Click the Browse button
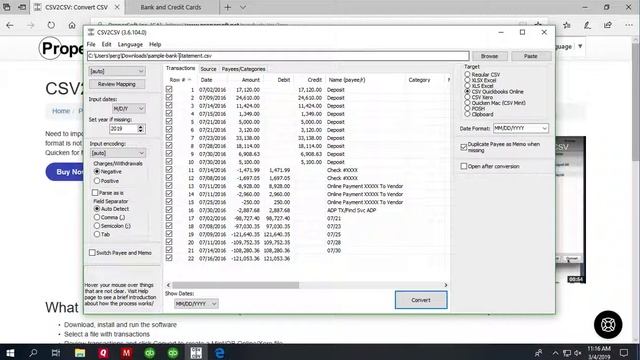This screenshot has height=360, width=640. pos(489,56)
